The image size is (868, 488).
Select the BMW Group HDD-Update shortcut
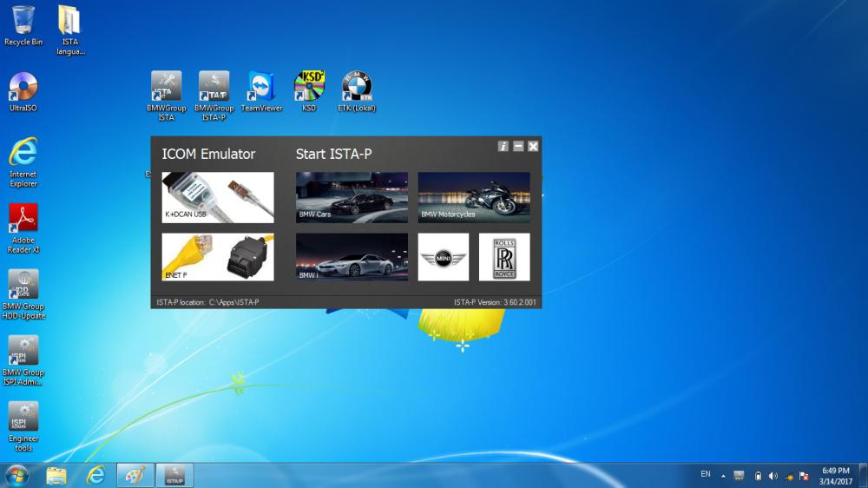pos(23,294)
